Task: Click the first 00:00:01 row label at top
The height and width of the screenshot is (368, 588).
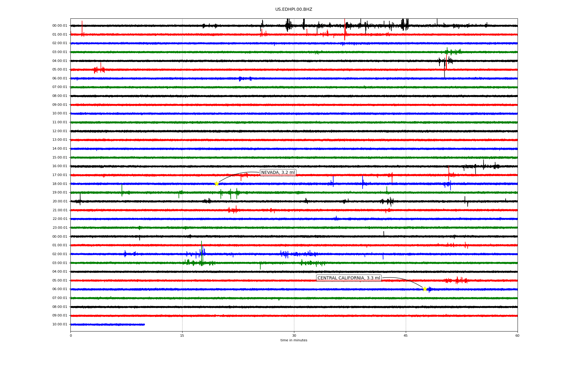Action: pos(60,26)
